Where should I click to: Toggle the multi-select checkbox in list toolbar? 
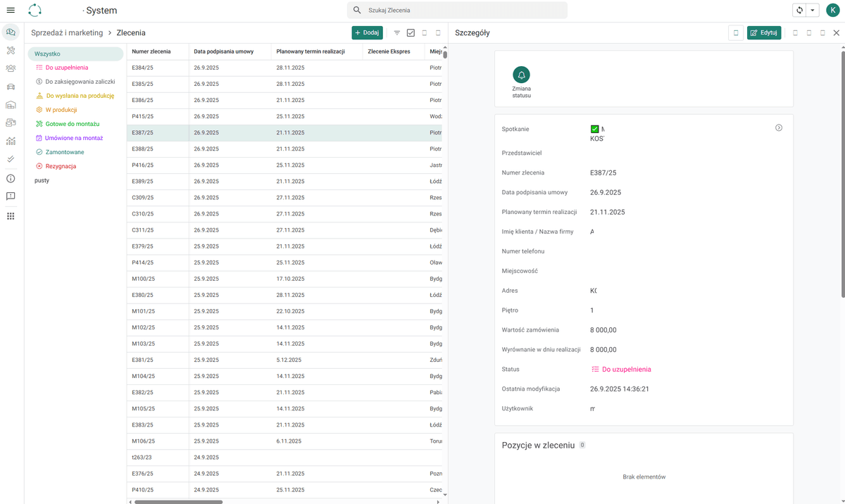click(411, 33)
